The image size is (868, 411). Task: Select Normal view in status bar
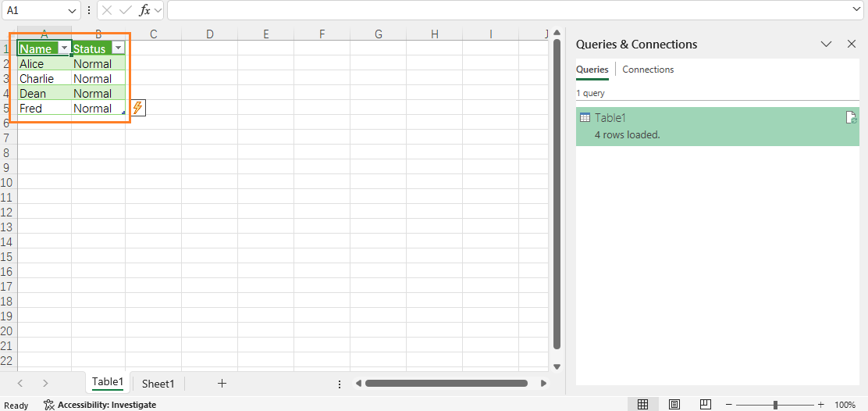(x=642, y=405)
